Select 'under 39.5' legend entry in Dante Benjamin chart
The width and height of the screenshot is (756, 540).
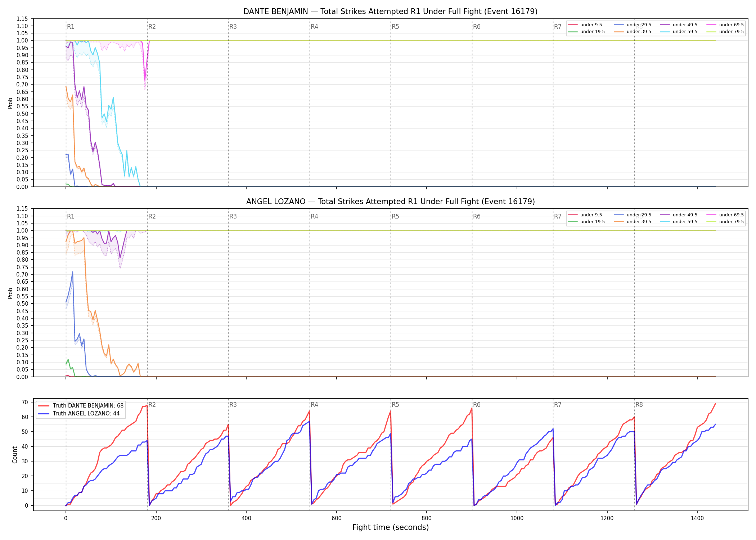(x=633, y=32)
